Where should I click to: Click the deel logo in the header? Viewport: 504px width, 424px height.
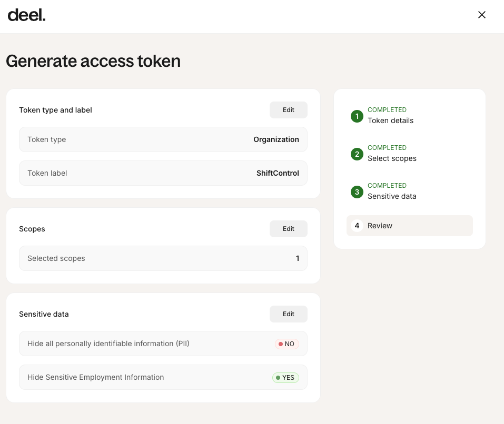tap(26, 15)
